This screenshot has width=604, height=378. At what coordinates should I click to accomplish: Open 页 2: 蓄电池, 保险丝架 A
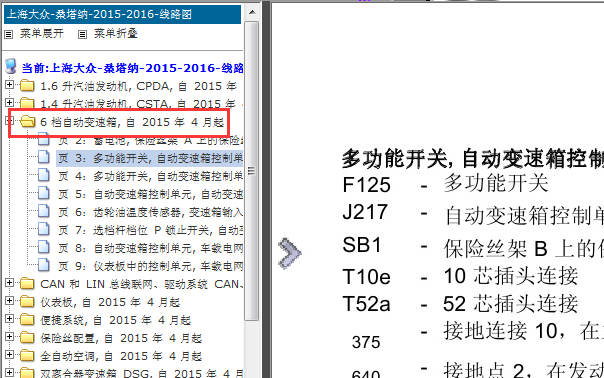click(150, 140)
